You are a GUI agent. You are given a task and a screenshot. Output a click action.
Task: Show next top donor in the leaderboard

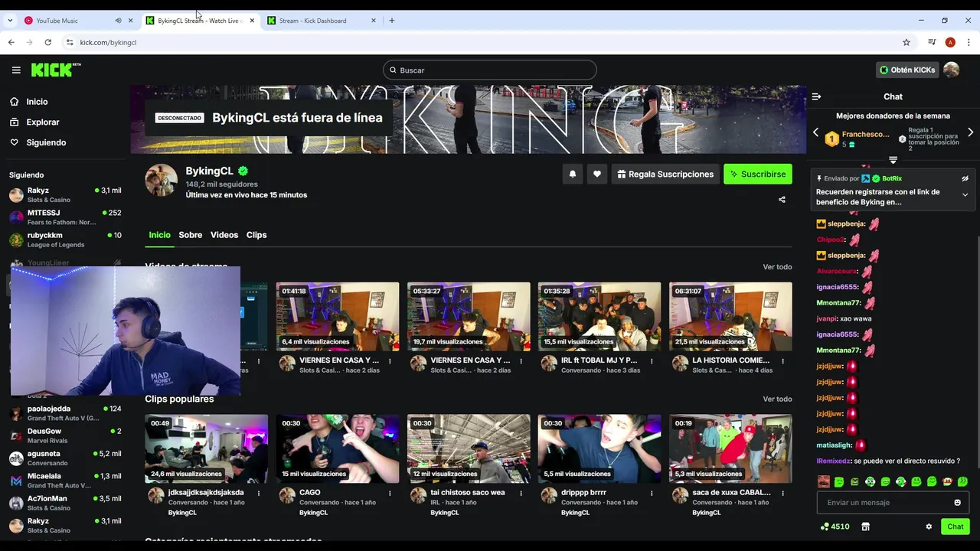(x=970, y=132)
